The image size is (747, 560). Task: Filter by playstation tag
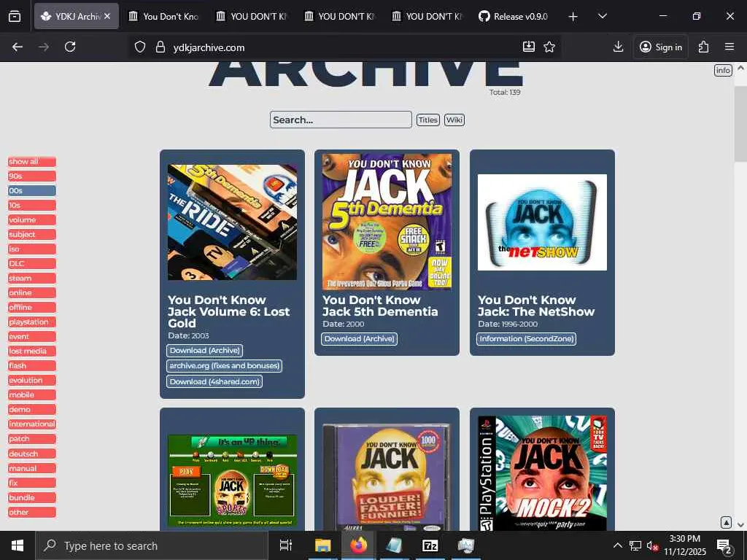click(x=32, y=322)
